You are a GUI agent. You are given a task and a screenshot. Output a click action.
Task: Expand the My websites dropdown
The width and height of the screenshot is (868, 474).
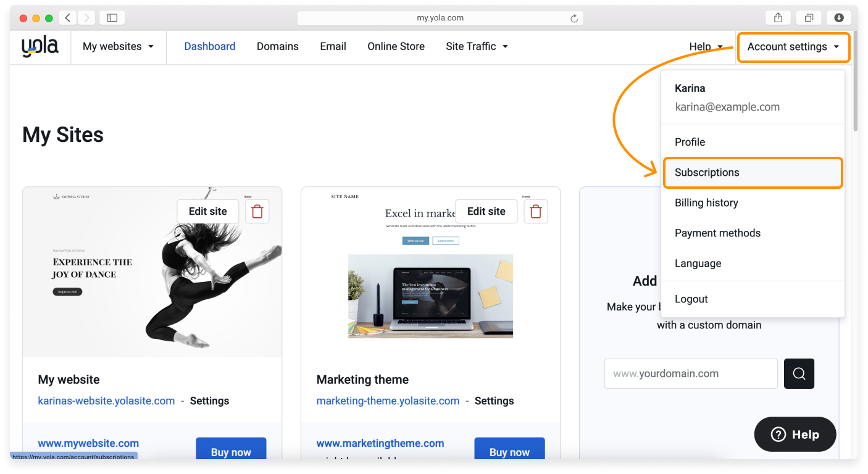click(118, 46)
